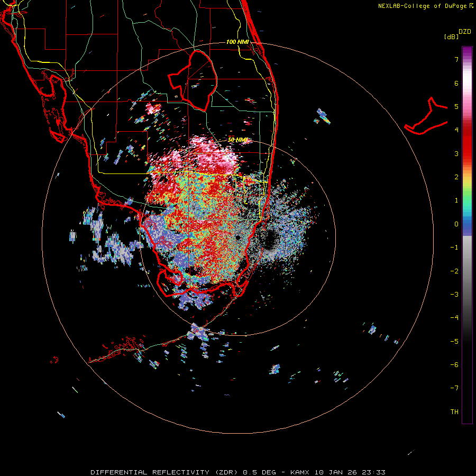Click the color scale tick label 1
The image size is (476, 476).
pyautogui.click(x=456, y=200)
